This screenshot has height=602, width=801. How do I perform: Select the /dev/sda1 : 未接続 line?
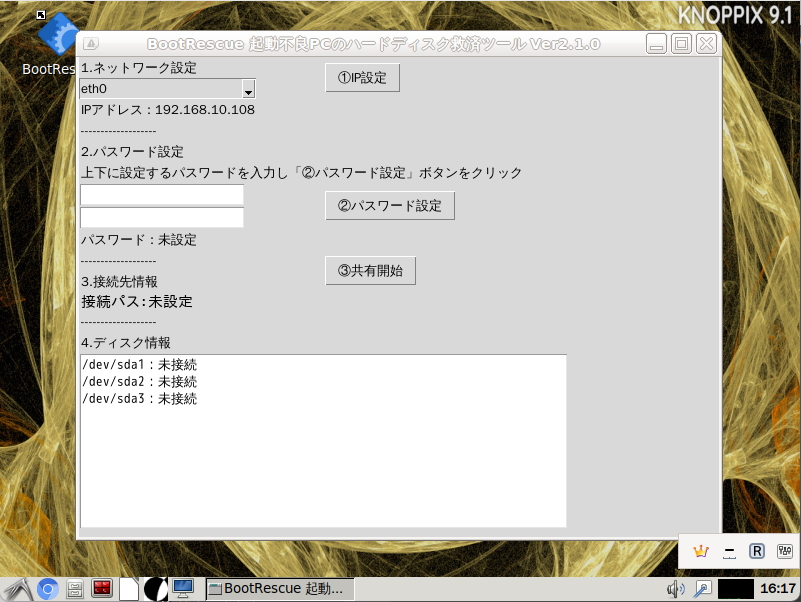[x=139, y=364]
